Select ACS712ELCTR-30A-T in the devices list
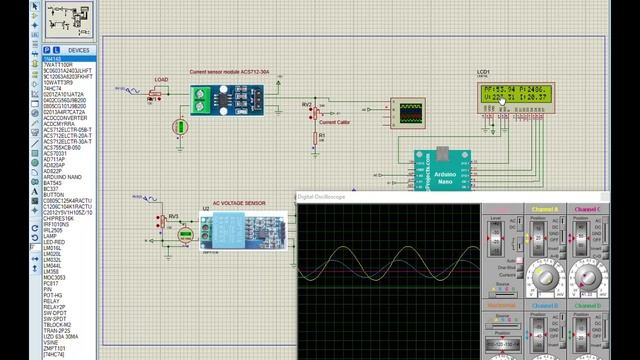The width and height of the screenshot is (640, 360). click(68, 142)
